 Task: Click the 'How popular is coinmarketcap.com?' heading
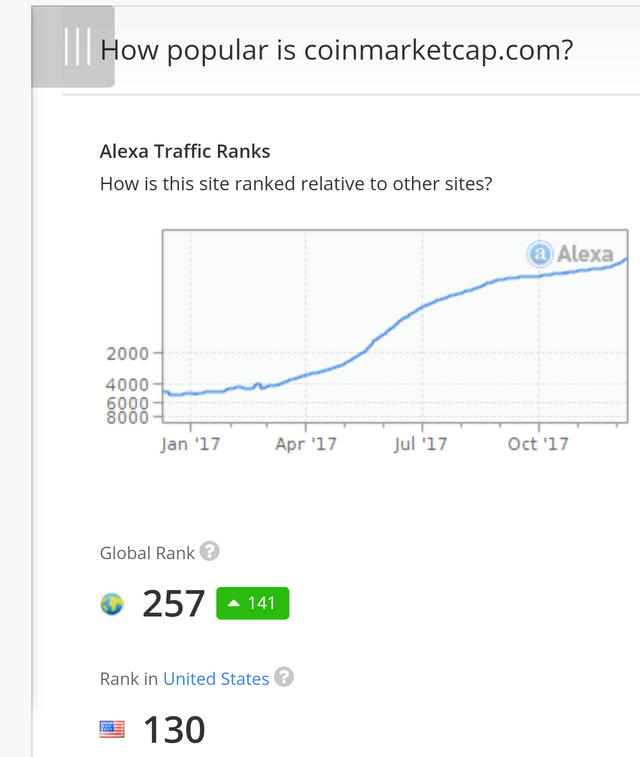pyautogui.click(x=337, y=49)
